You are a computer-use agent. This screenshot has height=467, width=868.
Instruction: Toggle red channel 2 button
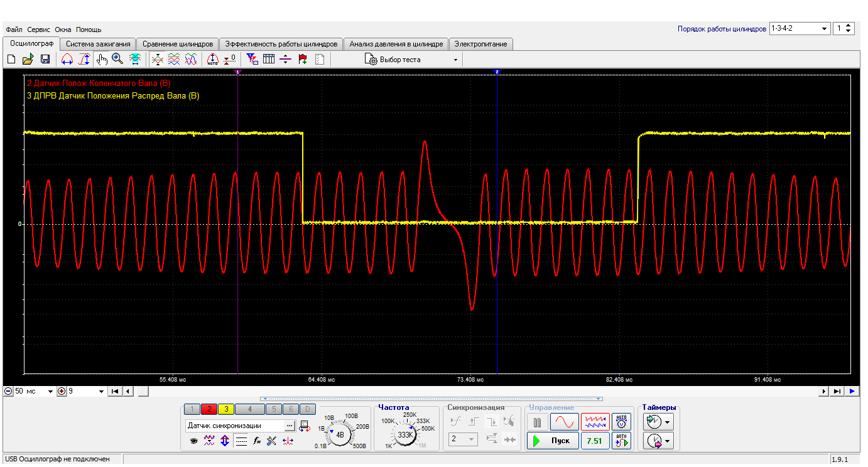click(209, 409)
